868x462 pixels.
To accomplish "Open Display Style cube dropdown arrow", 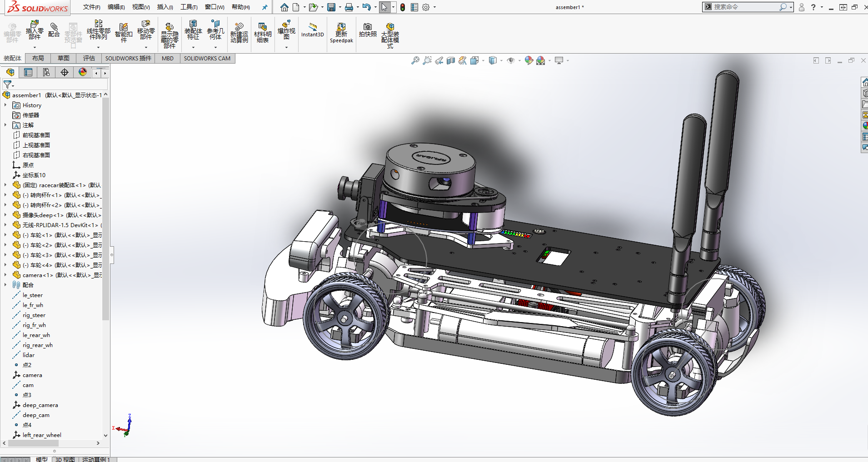I will pyautogui.click(x=501, y=60).
